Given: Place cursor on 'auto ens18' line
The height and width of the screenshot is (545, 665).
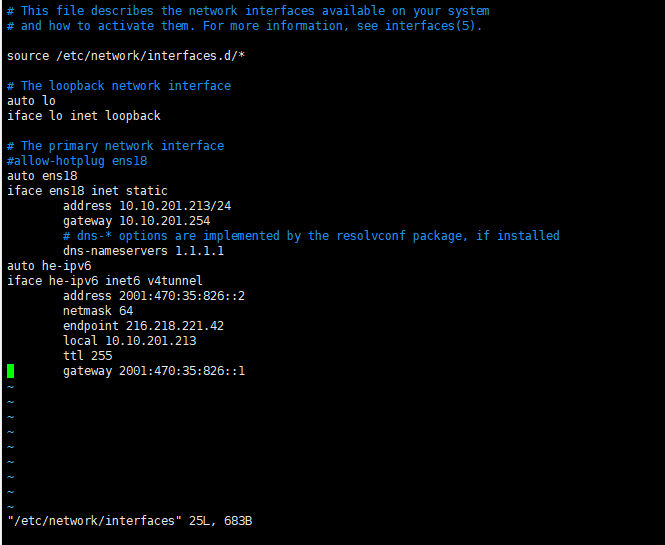Looking at the screenshot, I should pos(41,176).
